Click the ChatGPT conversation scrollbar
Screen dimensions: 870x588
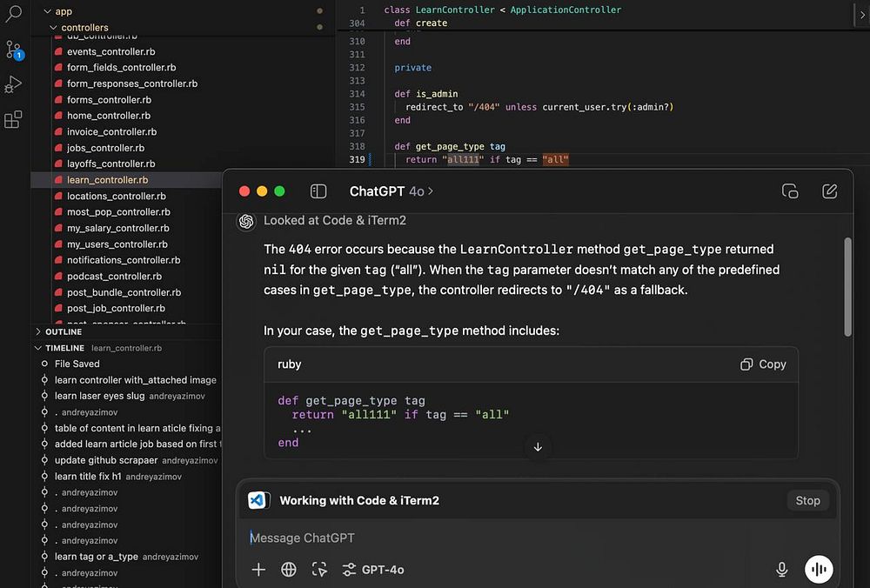pyautogui.click(x=847, y=287)
